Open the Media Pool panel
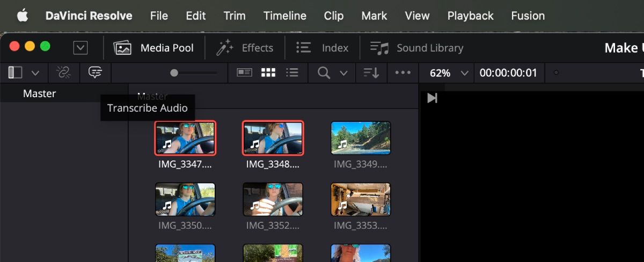This screenshot has height=262, width=644. click(153, 48)
